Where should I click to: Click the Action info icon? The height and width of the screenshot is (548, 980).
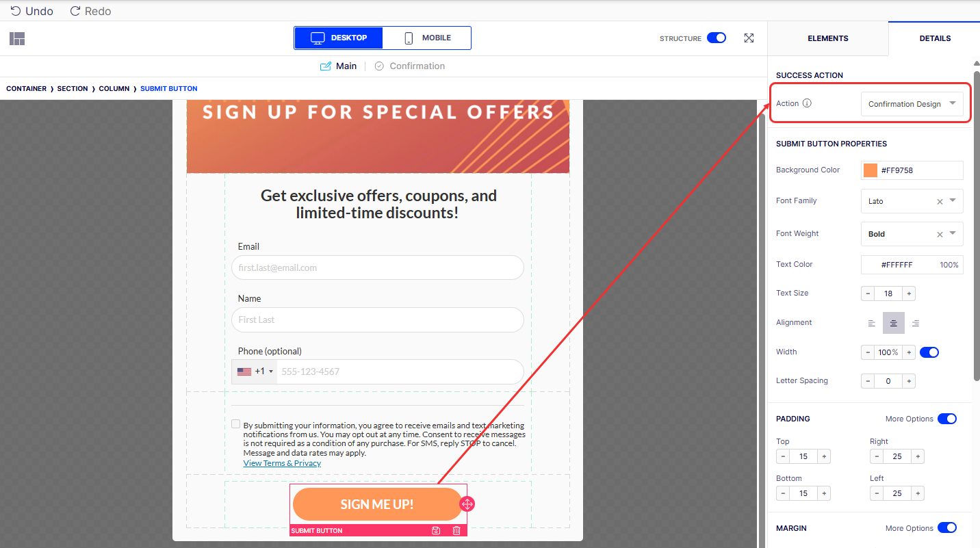pos(807,103)
